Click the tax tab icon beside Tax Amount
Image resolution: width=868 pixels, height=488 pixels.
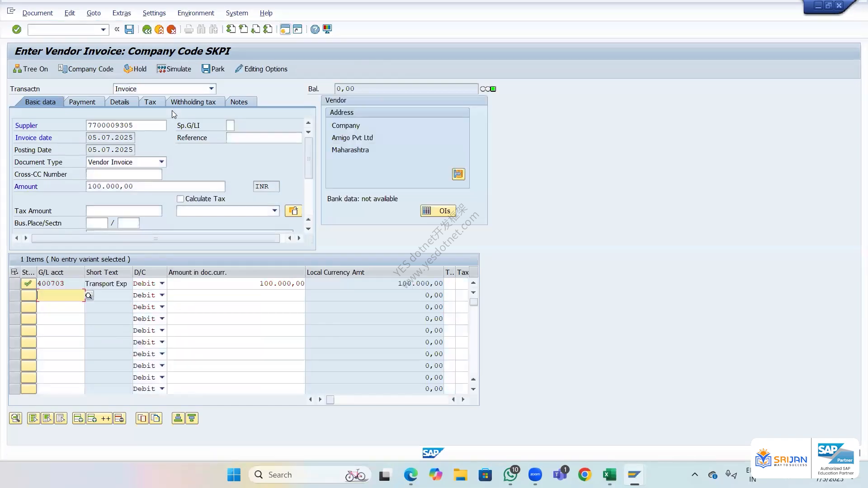tap(293, 211)
